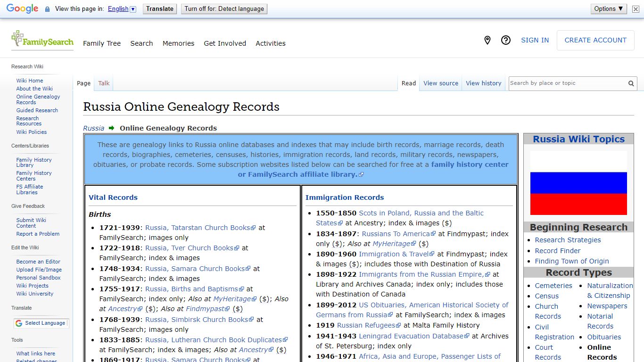Open the View source tab
644x362 pixels.
(441, 83)
